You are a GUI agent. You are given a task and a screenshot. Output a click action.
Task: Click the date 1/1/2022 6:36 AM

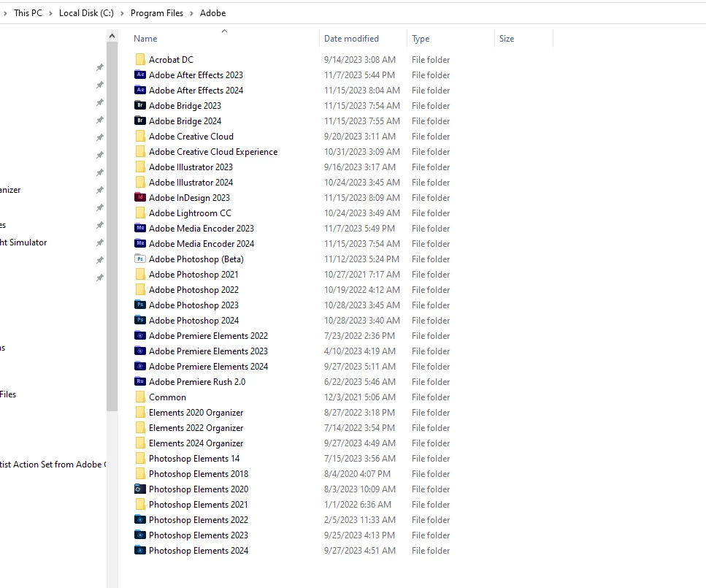[x=358, y=504]
